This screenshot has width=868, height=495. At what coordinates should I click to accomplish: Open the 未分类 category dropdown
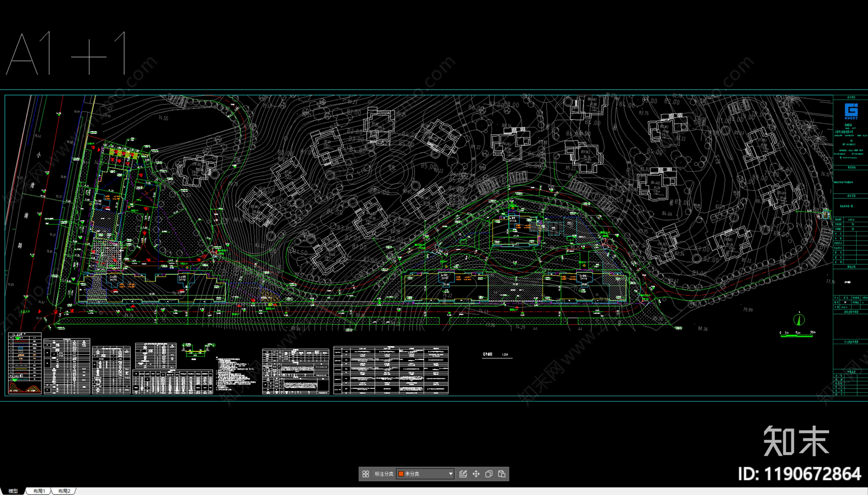click(x=425, y=474)
